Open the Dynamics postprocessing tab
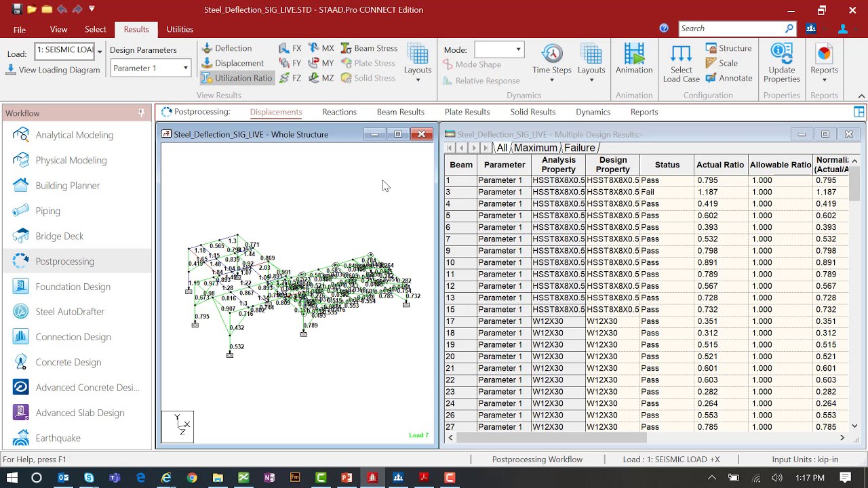 click(x=593, y=112)
